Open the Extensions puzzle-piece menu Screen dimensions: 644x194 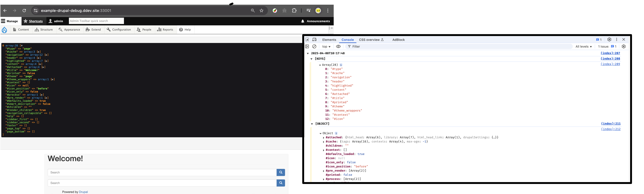(x=294, y=11)
